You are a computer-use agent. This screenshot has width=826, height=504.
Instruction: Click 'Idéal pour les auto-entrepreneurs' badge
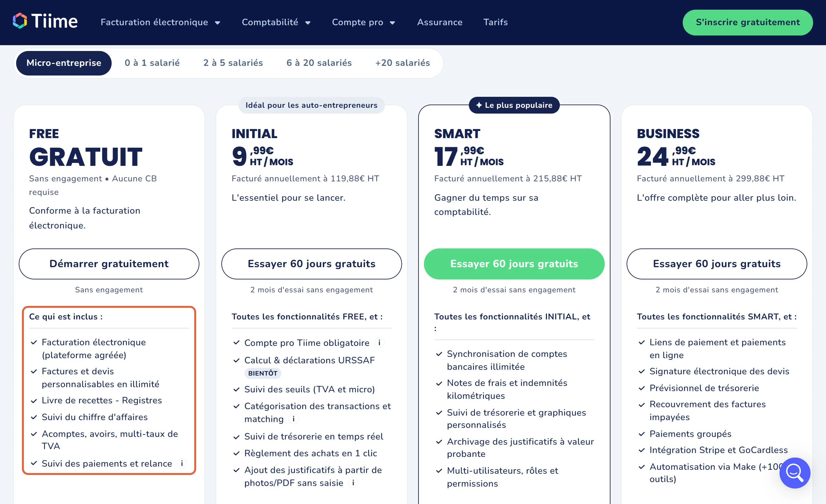311,105
